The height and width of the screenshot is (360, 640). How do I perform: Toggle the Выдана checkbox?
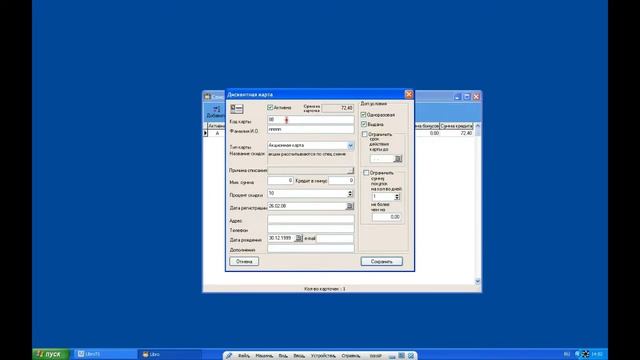pyautogui.click(x=363, y=124)
